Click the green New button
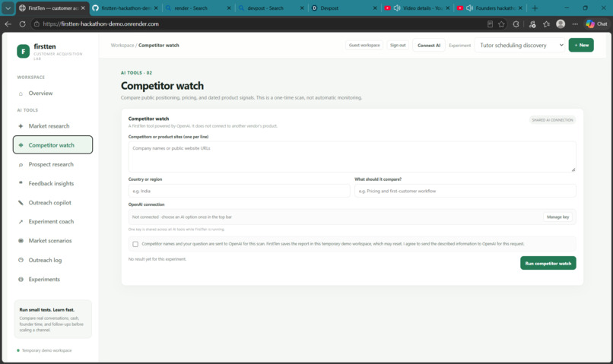613x364 pixels. tap(581, 46)
